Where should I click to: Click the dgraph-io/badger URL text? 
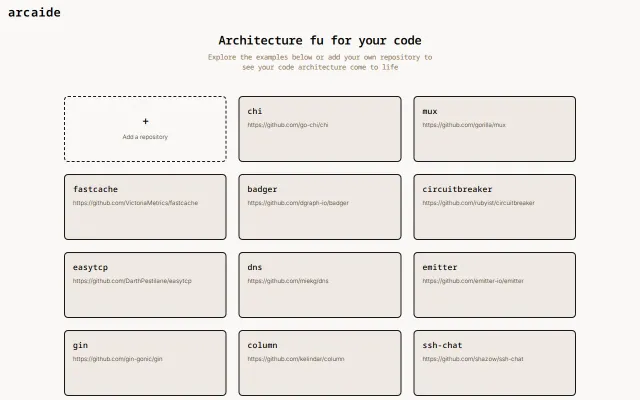pyautogui.click(x=298, y=203)
